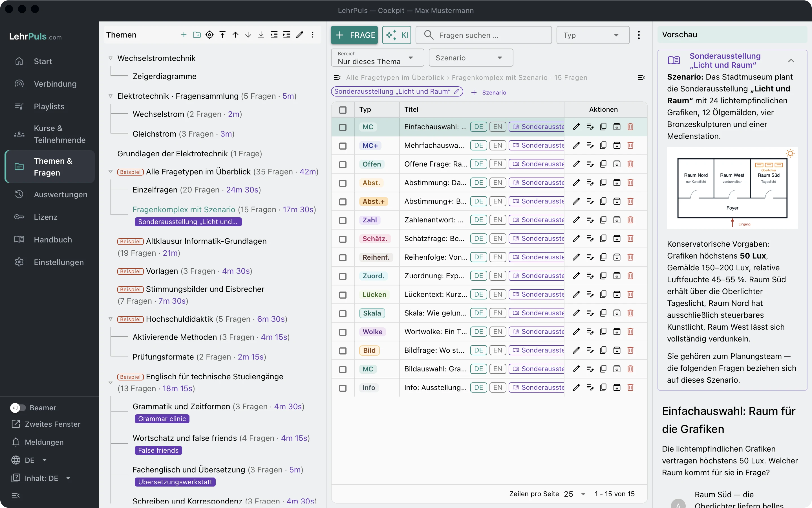Click the Fragen suchen search field
812x508 pixels.
pos(484,35)
